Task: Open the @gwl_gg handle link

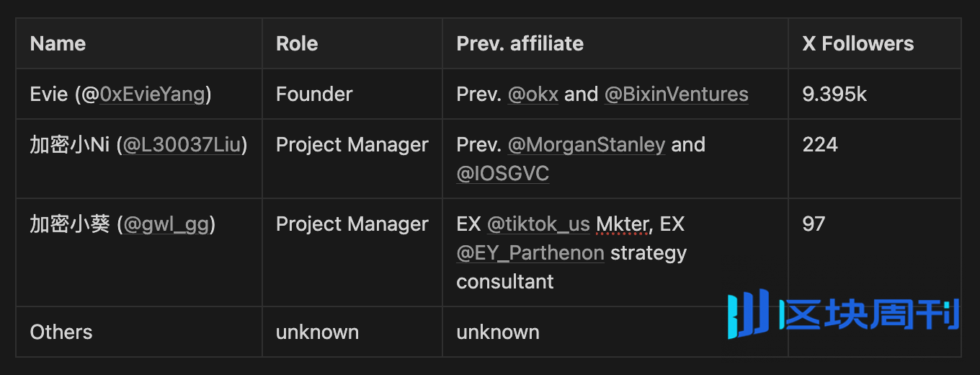Action: [x=166, y=224]
